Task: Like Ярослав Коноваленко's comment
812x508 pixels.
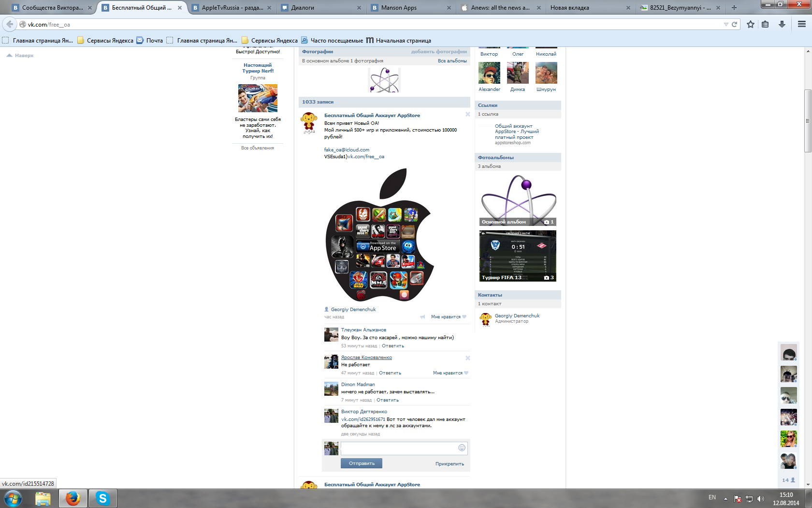Action: [x=450, y=373]
